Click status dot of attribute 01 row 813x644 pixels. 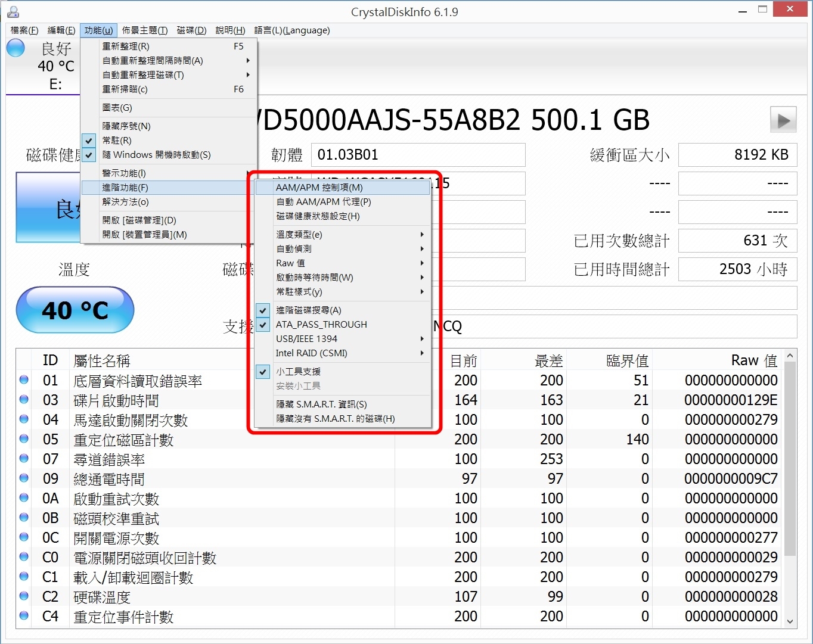click(x=24, y=380)
